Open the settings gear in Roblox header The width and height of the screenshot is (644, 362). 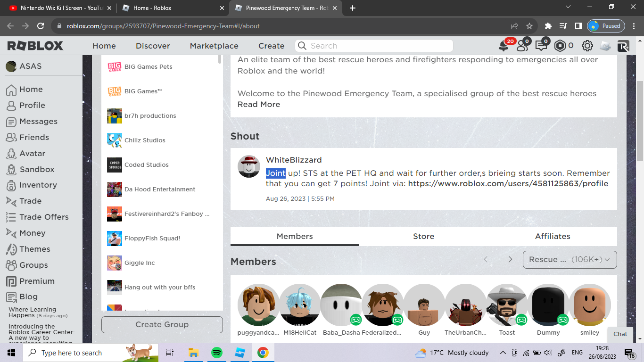pyautogui.click(x=587, y=46)
